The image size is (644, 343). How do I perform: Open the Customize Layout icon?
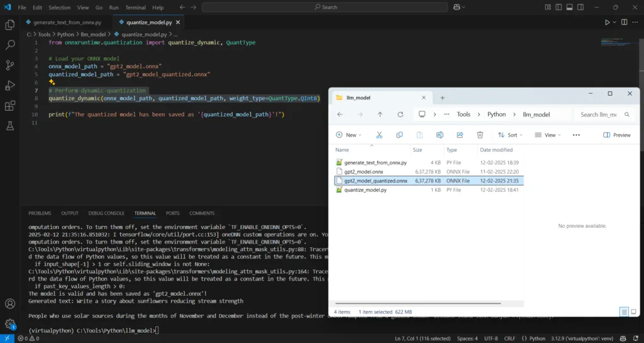point(548,7)
